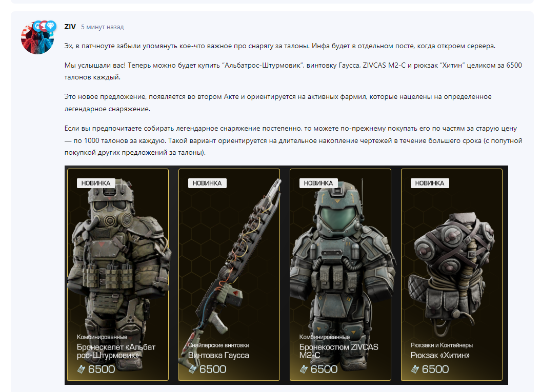Click the 6500 price on the Рюкзак «Хитин» card

point(435,369)
